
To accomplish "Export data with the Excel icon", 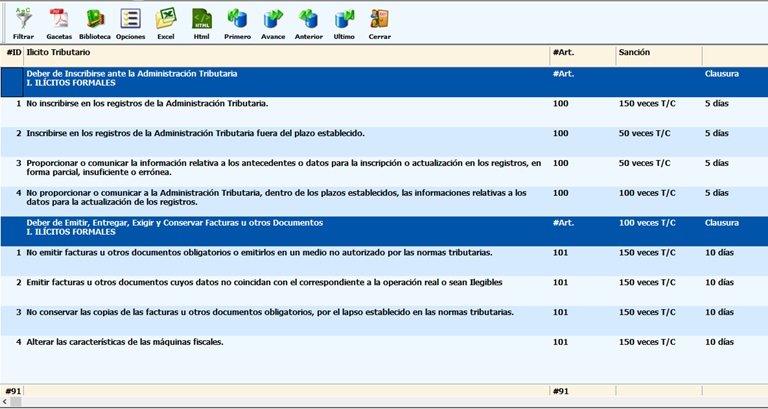I will [x=166, y=18].
